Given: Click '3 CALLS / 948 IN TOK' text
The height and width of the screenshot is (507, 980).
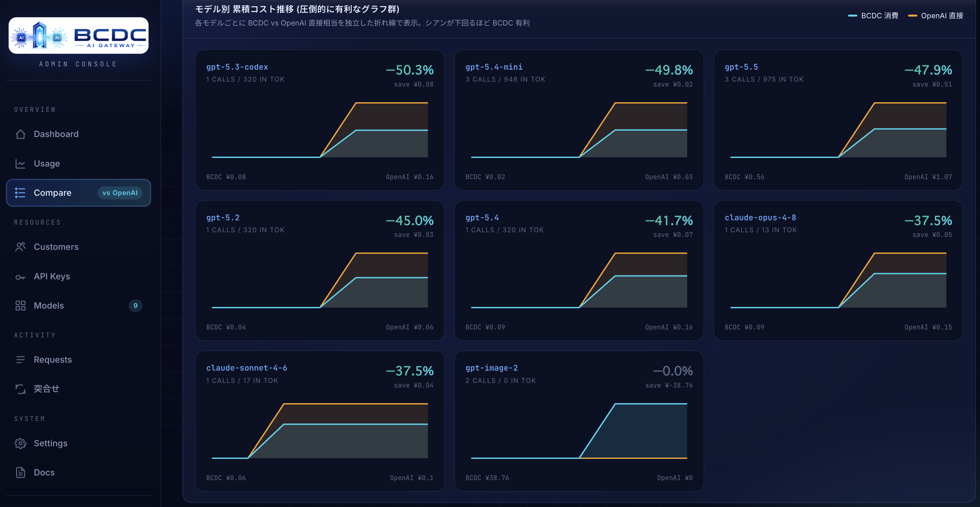Looking at the screenshot, I should 505,79.
